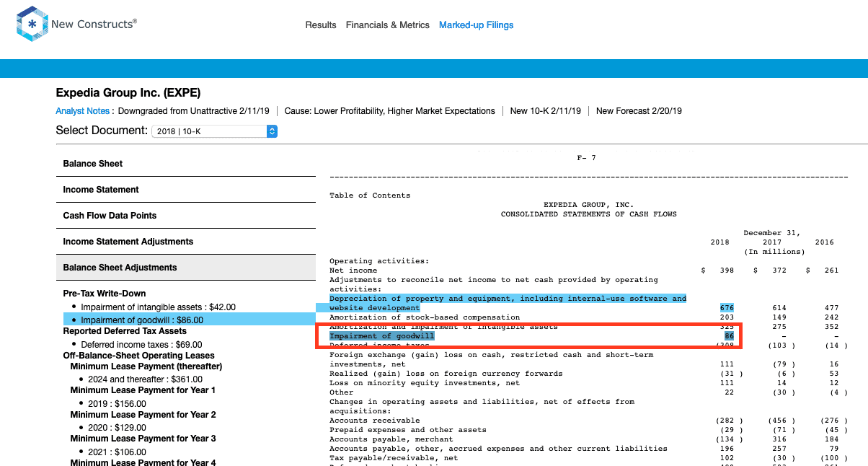Click Minimum Lease Payment for Year 3 heading
This screenshot has height=466, width=868.
143,439
